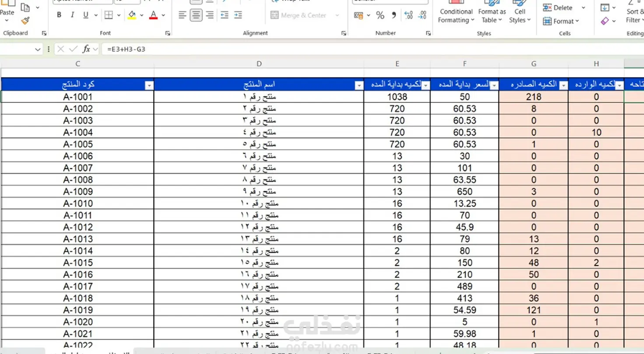Image resolution: width=644 pixels, height=354 pixels.
Task: Decrease decimal places
Action: click(422, 15)
